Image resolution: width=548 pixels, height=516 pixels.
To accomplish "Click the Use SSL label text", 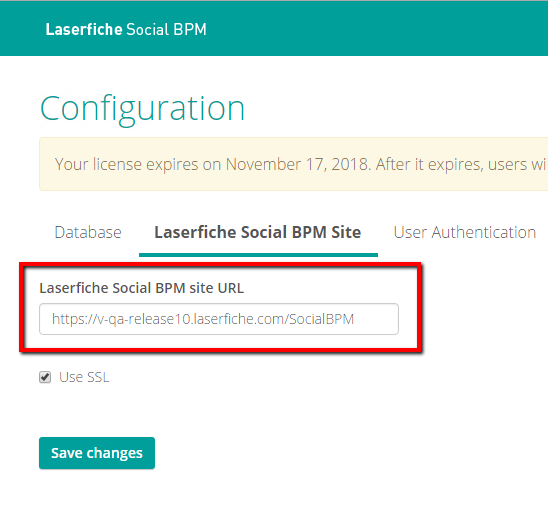I will coord(84,377).
